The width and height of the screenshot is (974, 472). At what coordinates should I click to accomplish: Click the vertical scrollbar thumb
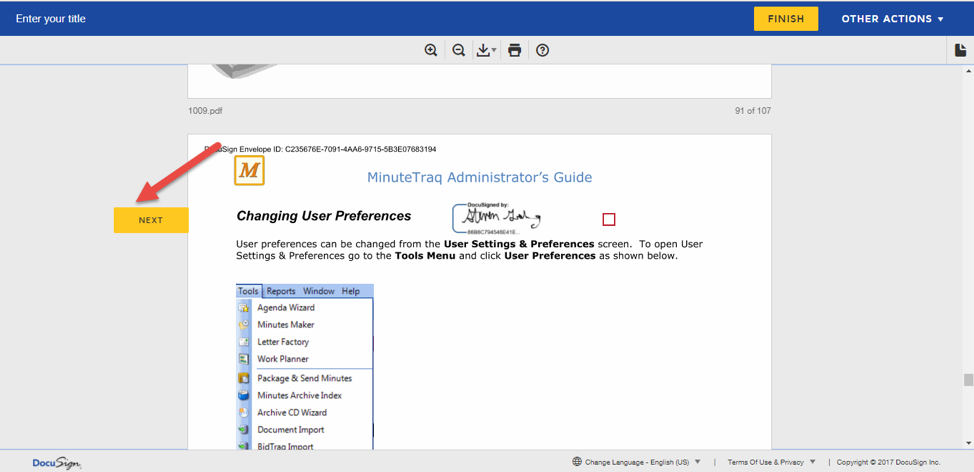[x=967, y=380]
